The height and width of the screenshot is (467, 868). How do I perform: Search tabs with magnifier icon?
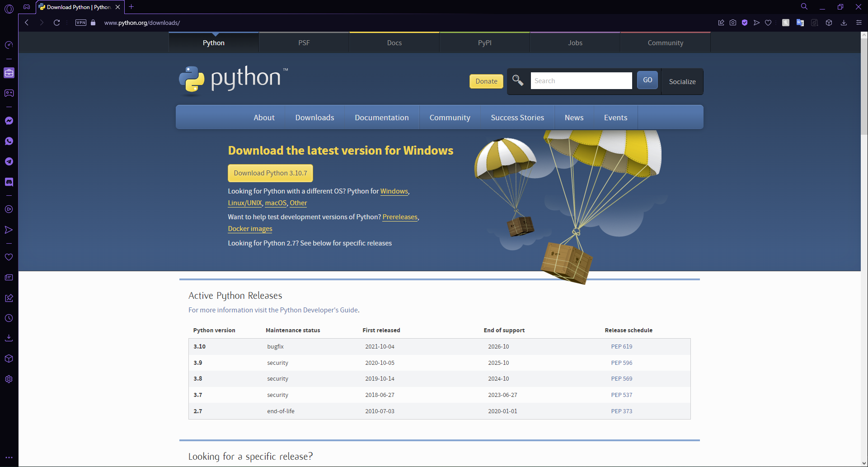pyautogui.click(x=804, y=7)
